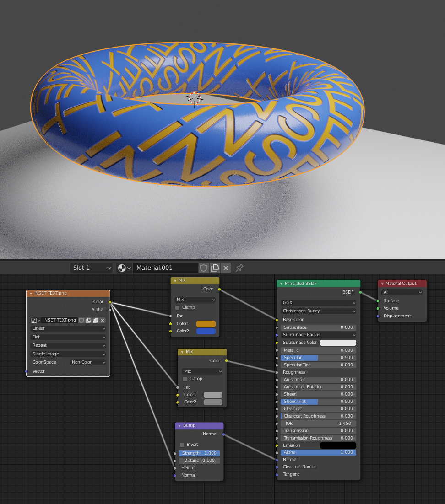
Task: Click the Color output socket of INSET TEXT.png node
Action: (110, 302)
